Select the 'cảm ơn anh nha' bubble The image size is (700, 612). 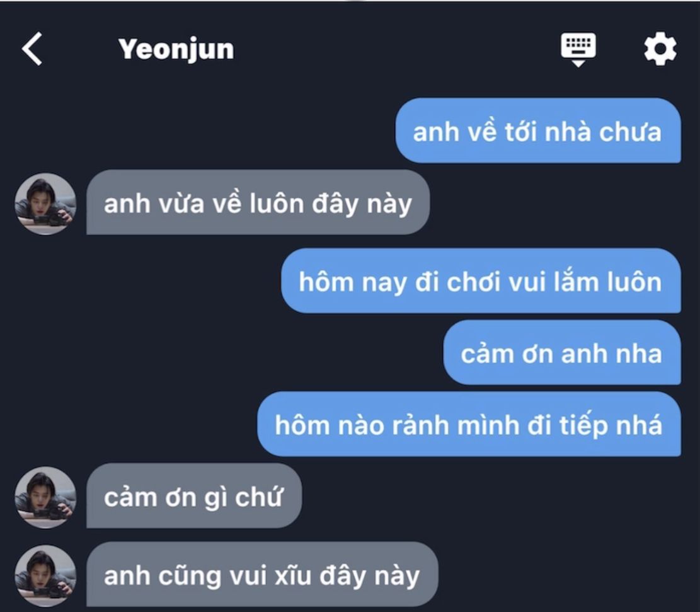point(562,352)
